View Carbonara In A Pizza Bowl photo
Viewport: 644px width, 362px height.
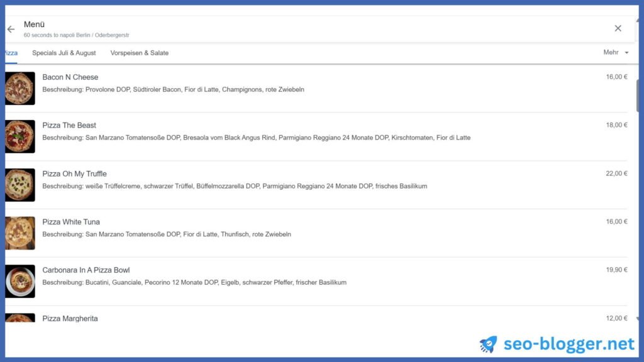tap(19, 281)
